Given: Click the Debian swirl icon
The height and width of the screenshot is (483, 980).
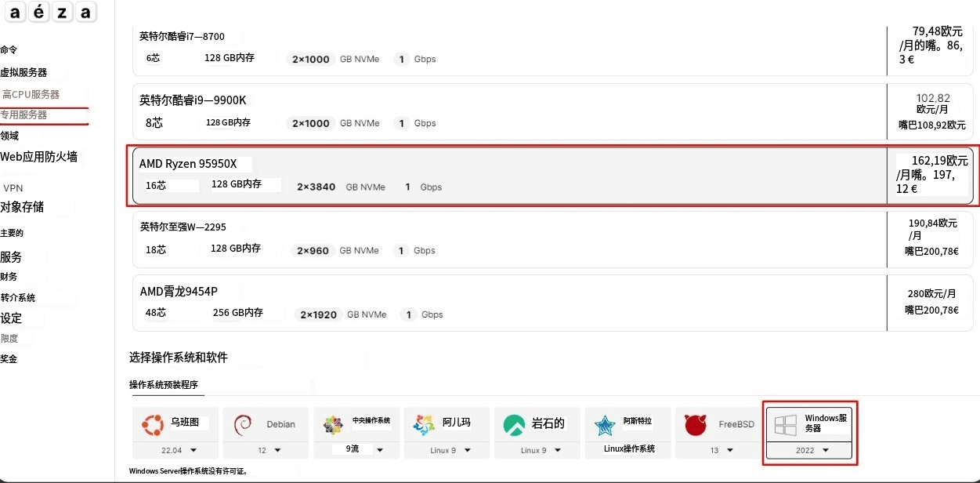Looking at the screenshot, I should 242,424.
